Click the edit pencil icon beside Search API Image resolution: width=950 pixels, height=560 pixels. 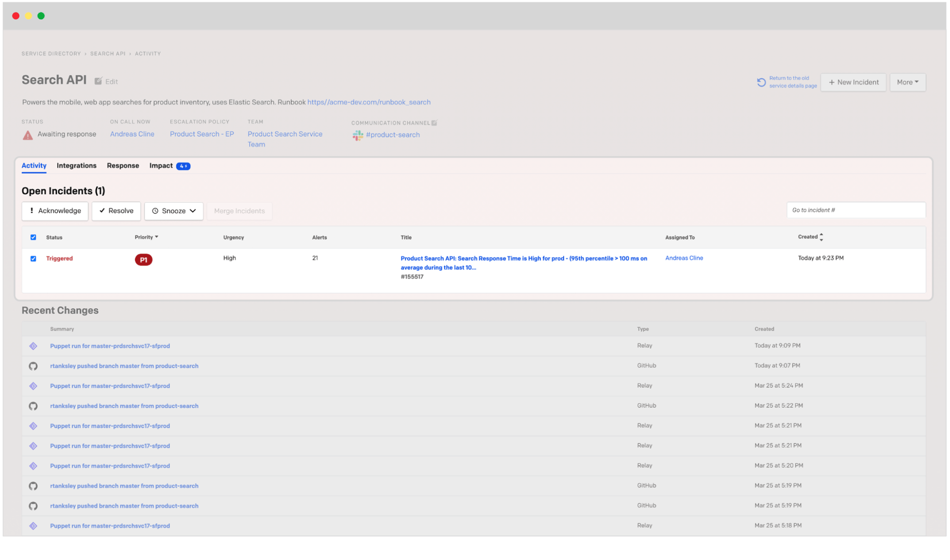(98, 81)
